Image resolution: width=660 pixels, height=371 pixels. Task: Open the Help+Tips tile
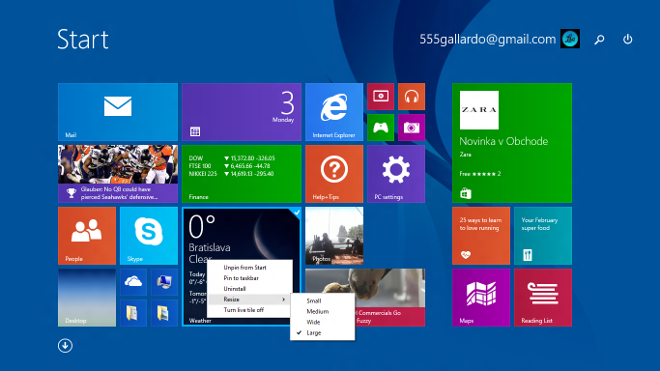334,173
